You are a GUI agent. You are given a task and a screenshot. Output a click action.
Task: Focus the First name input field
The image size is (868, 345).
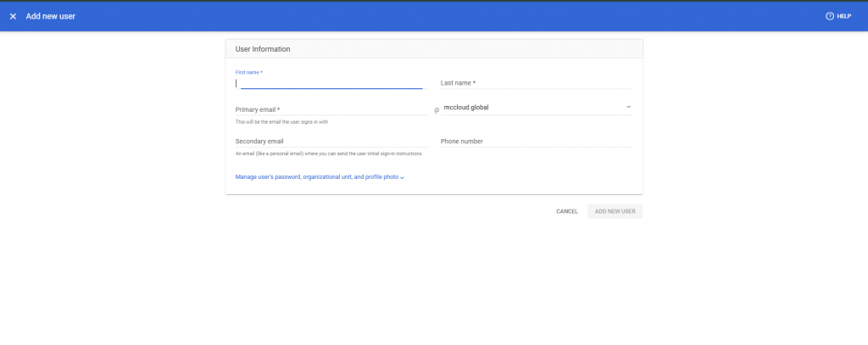coord(331,83)
